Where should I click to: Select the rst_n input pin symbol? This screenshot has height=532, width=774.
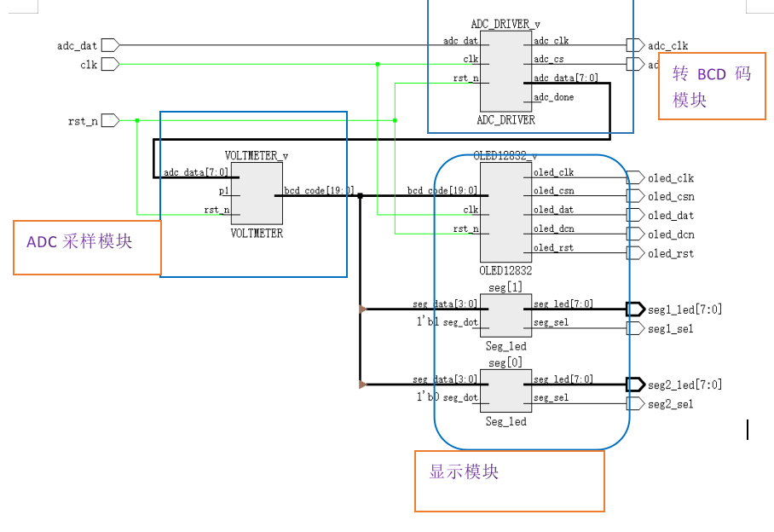(110, 121)
